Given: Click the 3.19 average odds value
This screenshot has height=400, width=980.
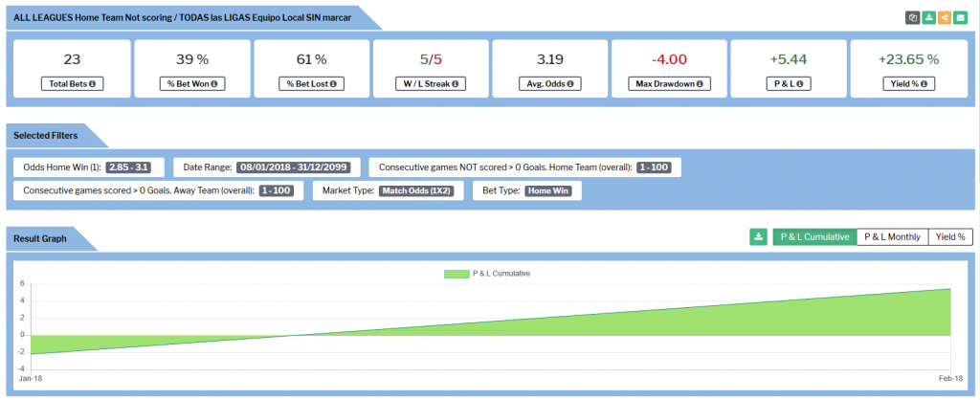Looking at the screenshot, I should click(x=550, y=60).
